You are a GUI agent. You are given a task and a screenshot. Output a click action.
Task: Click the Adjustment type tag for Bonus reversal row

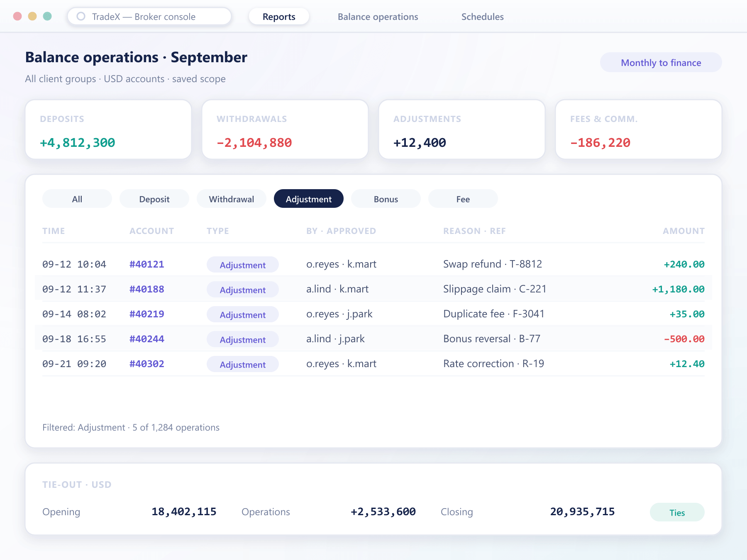coord(243,339)
